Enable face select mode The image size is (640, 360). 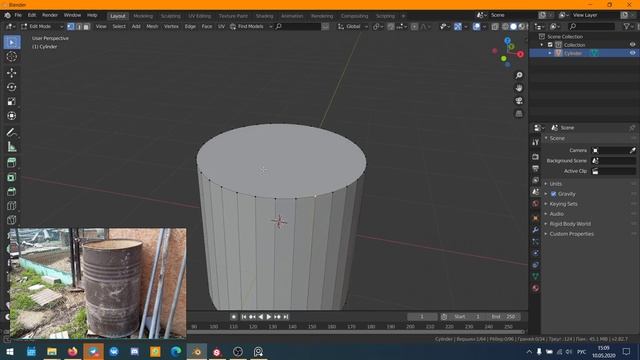click(x=86, y=27)
